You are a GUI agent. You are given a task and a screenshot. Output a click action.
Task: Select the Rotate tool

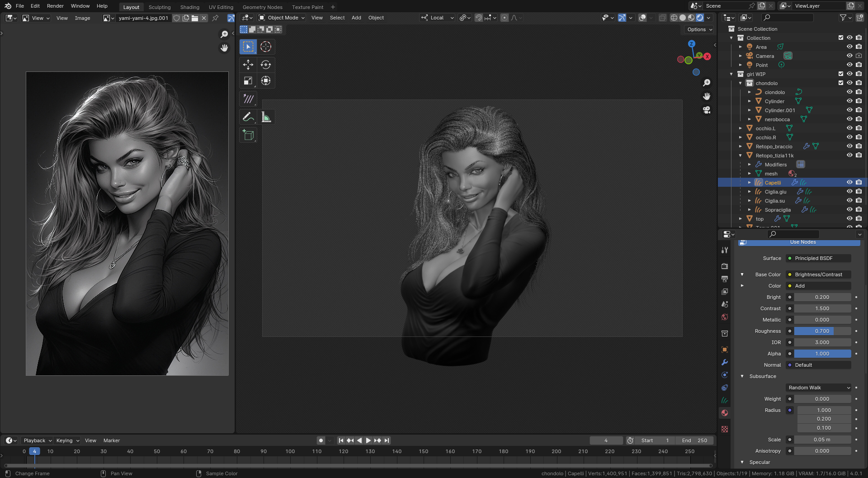pyautogui.click(x=266, y=65)
